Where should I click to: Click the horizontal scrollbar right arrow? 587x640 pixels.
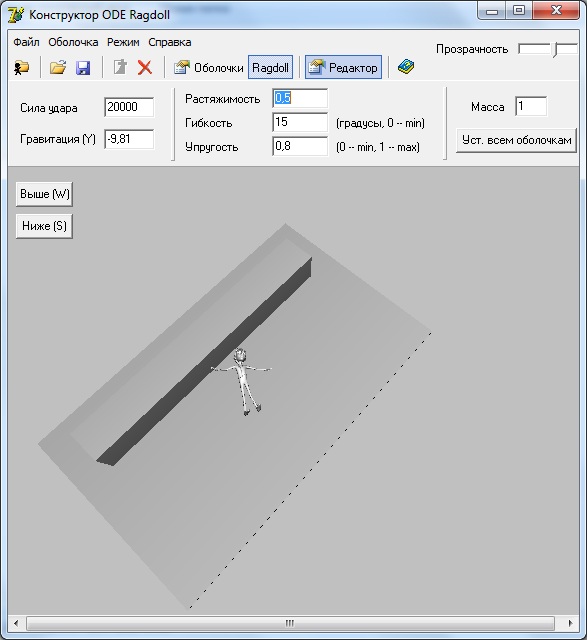(x=570, y=623)
